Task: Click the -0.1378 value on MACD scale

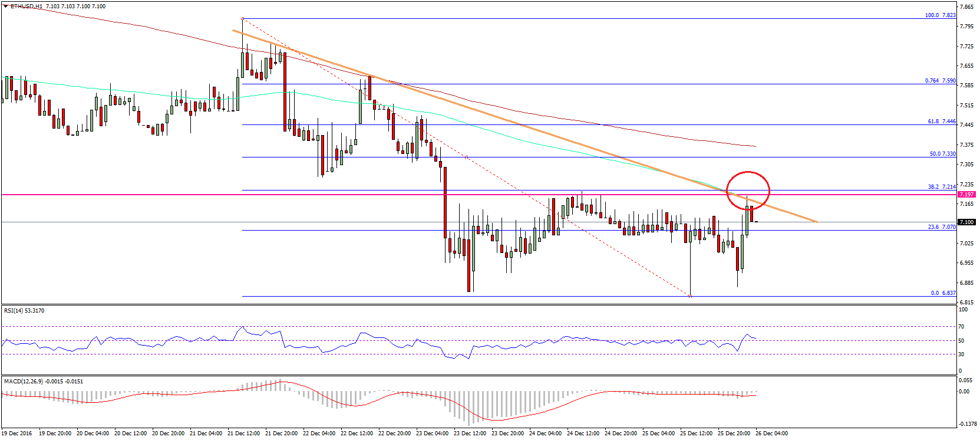Action: [967, 423]
